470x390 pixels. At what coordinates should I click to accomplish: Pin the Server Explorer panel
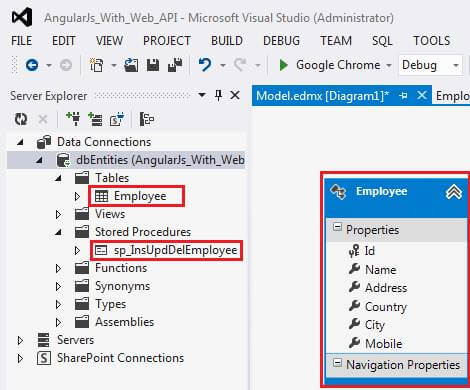pos(218,96)
